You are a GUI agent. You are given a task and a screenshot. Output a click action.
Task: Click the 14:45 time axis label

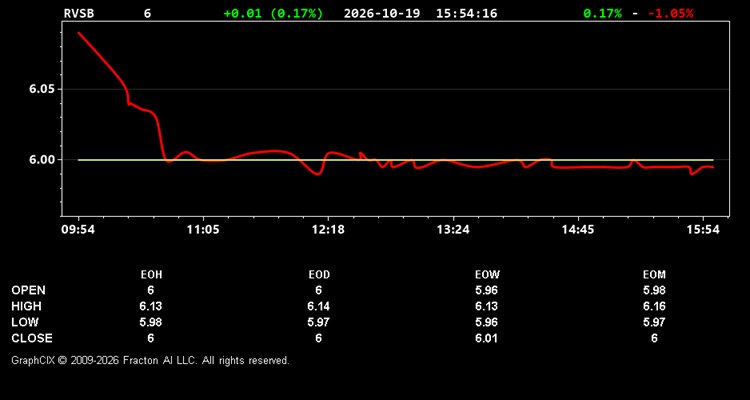(x=578, y=230)
